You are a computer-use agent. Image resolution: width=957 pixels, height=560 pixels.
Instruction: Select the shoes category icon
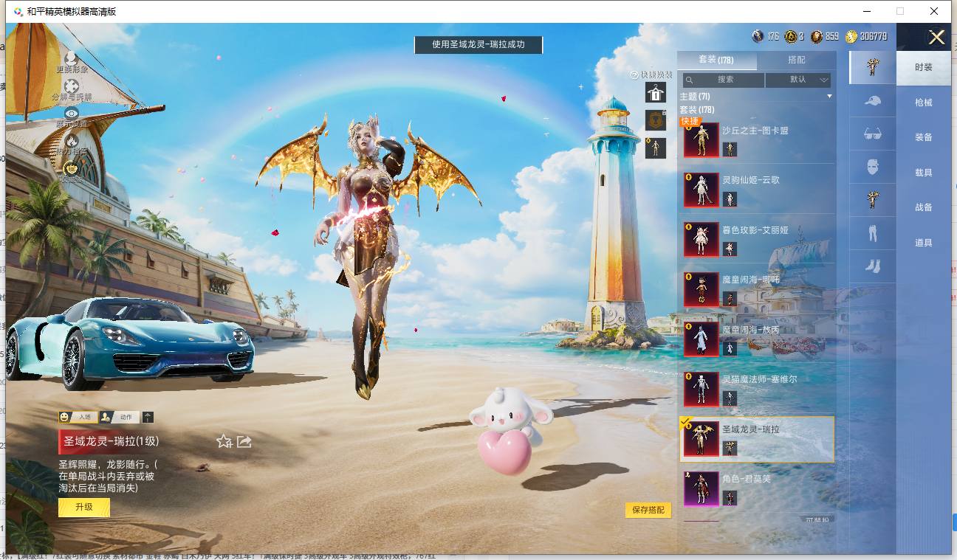click(873, 266)
